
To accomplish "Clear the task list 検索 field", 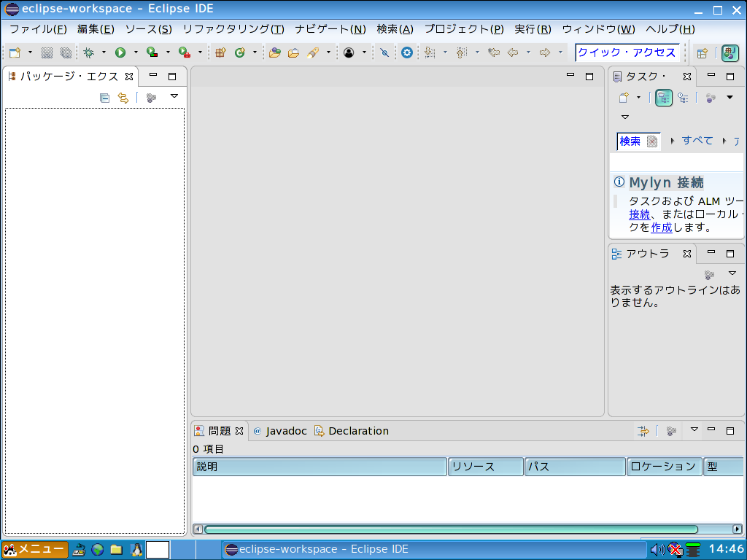I will click(652, 141).
